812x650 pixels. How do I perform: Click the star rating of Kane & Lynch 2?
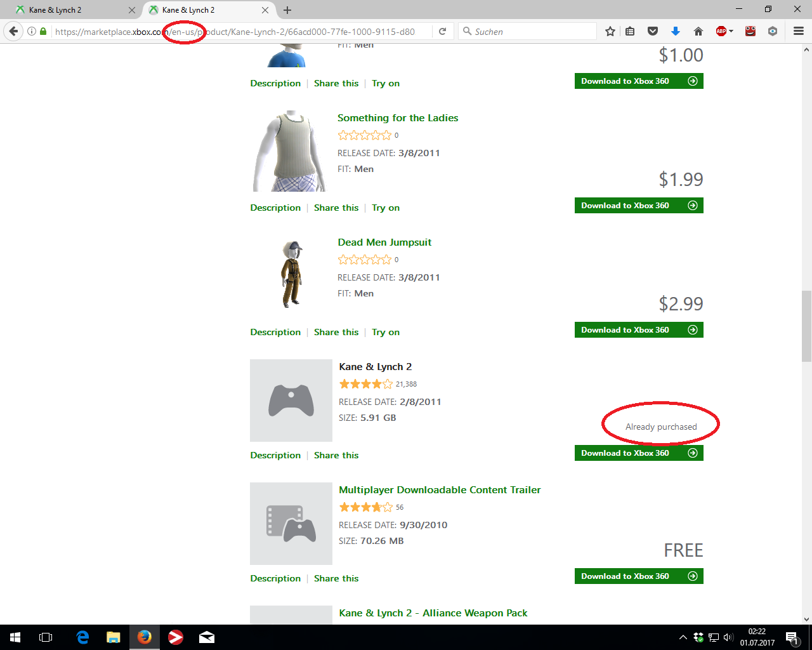click(366, 384)
